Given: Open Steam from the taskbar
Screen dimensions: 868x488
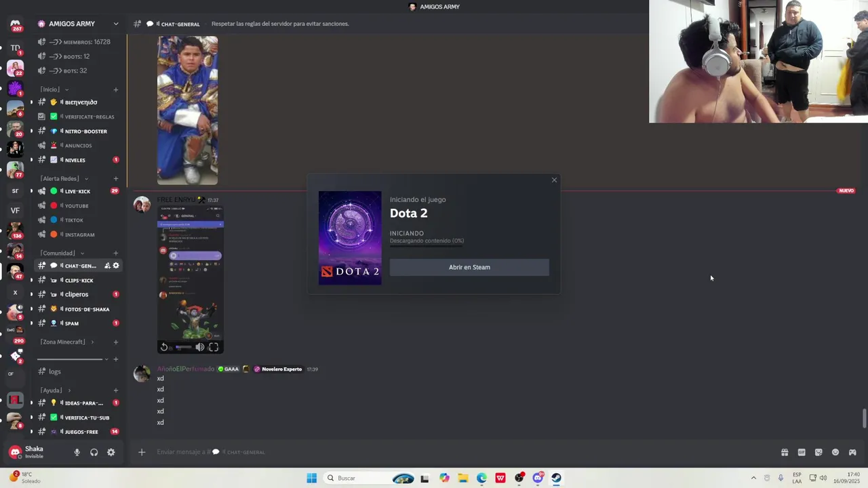Looking at the screenshot, I should click(x=556, y=478).
